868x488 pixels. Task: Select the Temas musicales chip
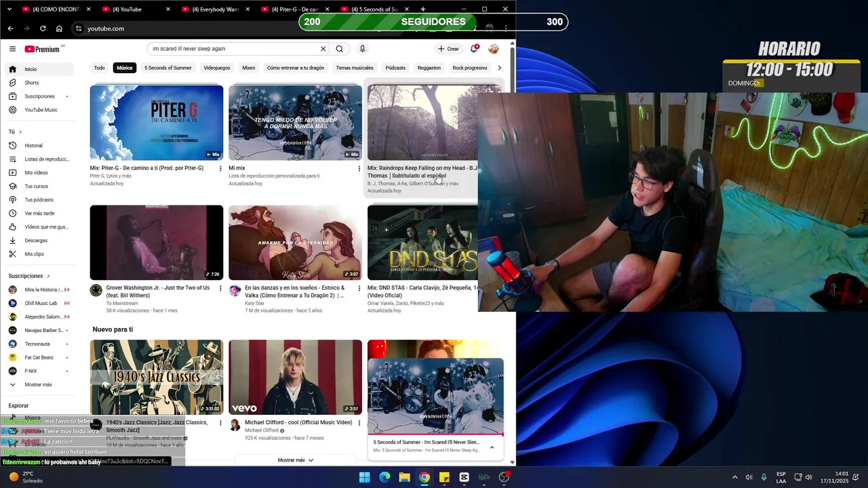(x=355, y=68)
